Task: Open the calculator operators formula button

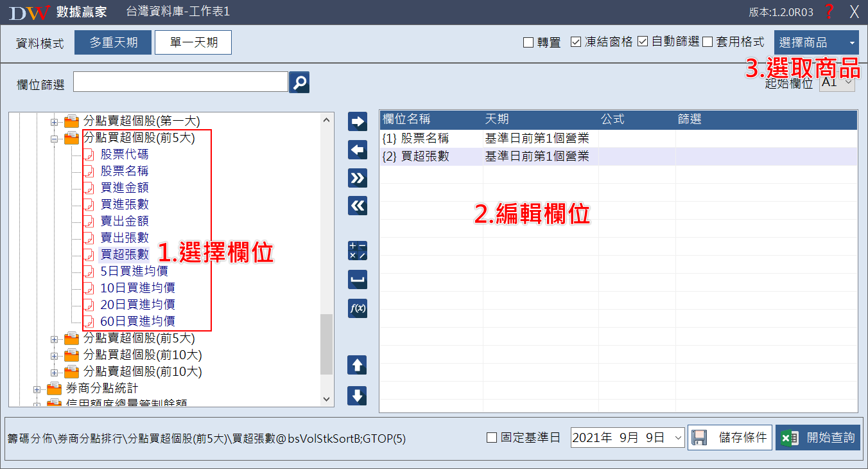Action: tap(357, 251)
